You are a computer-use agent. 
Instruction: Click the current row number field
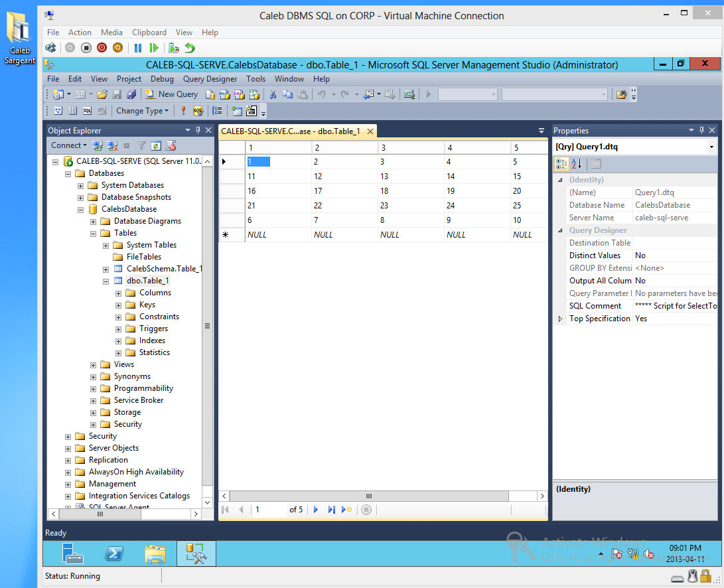pos(269,510)
